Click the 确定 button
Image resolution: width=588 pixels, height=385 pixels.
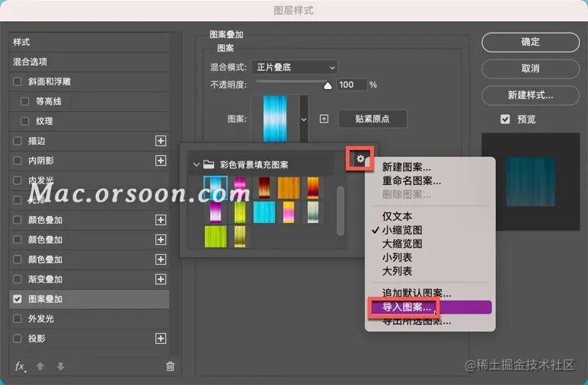[531, 42]
